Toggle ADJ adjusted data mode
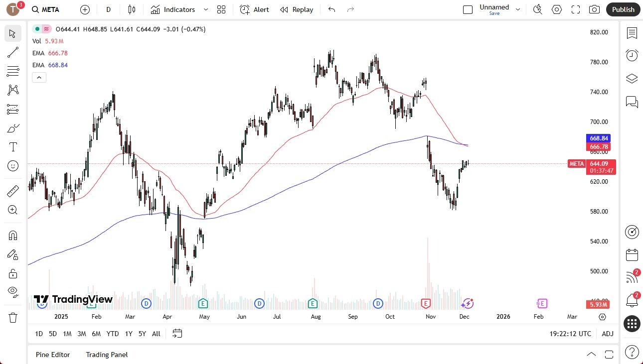 [608, 334]
